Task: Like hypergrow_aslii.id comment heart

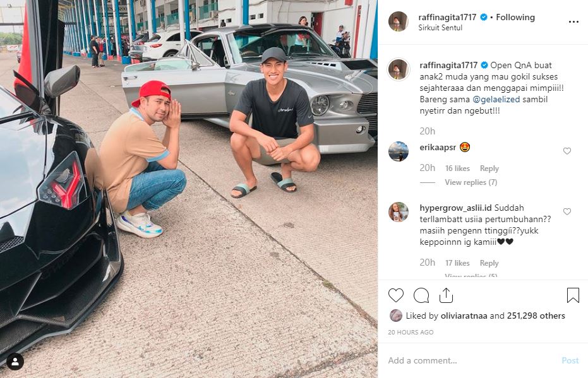Action: pos(567,211)
